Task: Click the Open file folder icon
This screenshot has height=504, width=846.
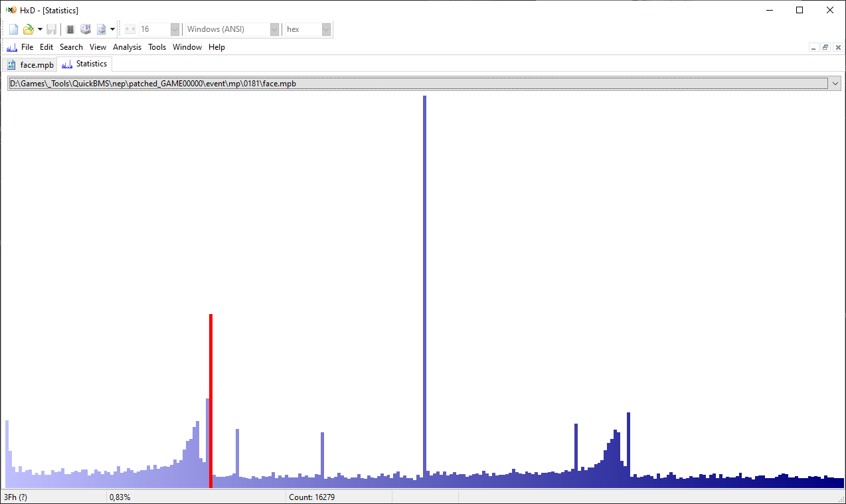Action: [28, 29]
